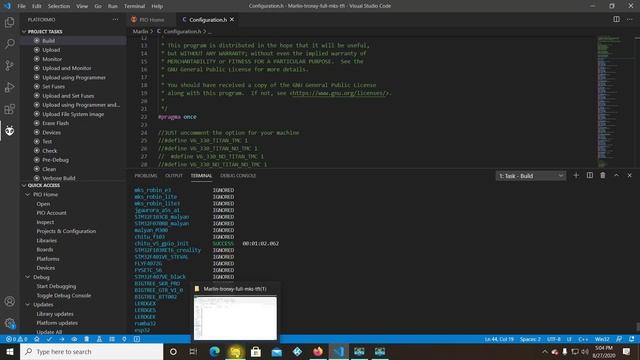640x360 pixels.
Task: Run the Upload project task
Action: tap(51, 50)
